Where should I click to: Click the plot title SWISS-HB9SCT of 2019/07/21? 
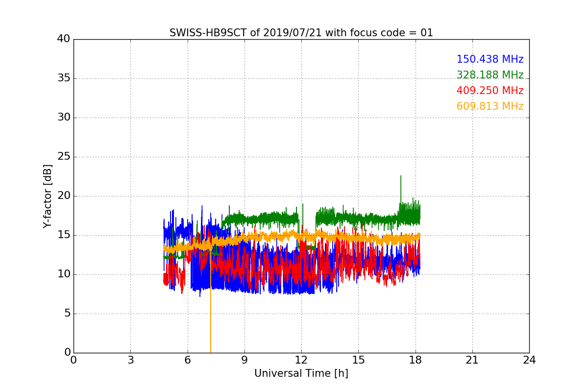pyautogui.click(x=301, y=33)
